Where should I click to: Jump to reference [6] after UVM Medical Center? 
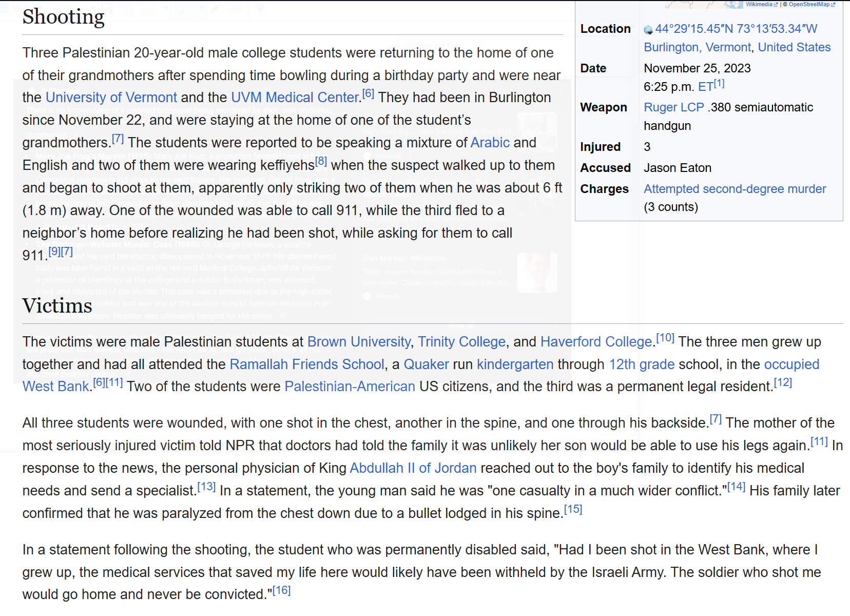point(368,93)
